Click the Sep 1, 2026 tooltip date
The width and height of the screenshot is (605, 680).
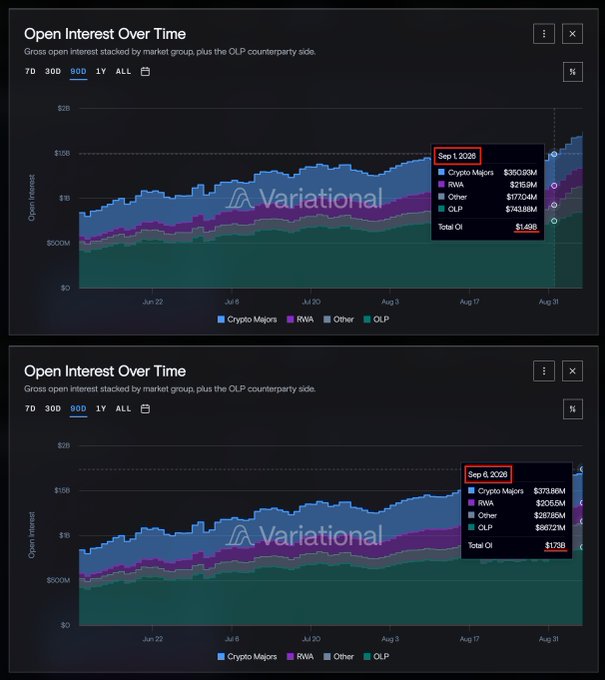(x=457, y=156)
